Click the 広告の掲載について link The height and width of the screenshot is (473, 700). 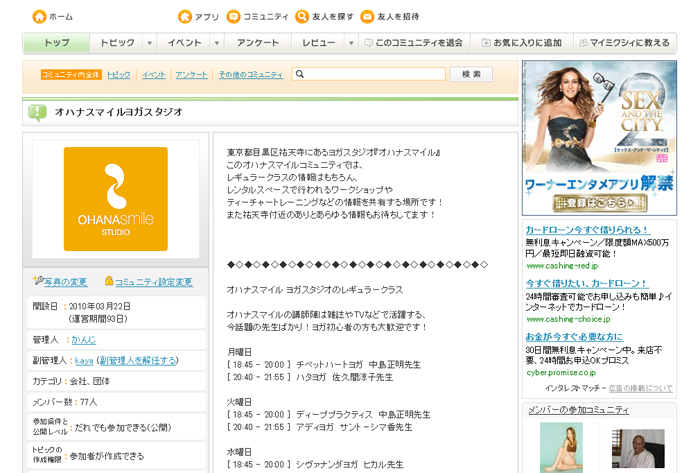pos(641,388)
